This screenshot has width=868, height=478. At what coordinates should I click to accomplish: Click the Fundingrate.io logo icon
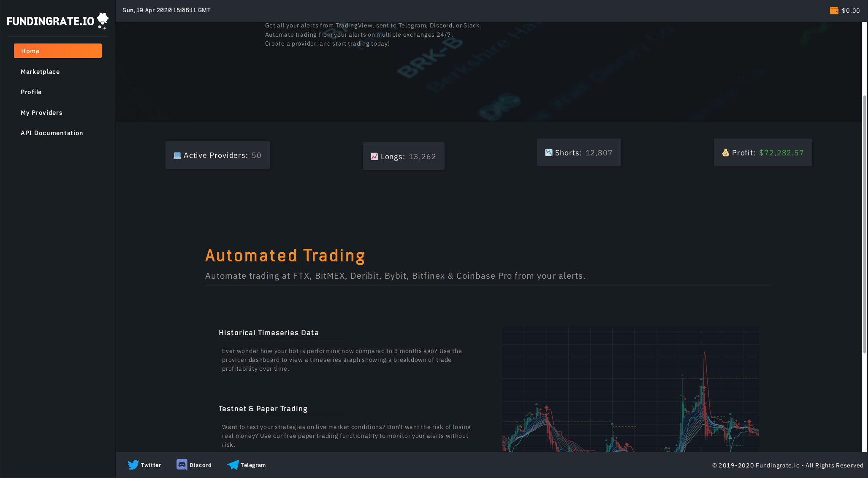102,20
